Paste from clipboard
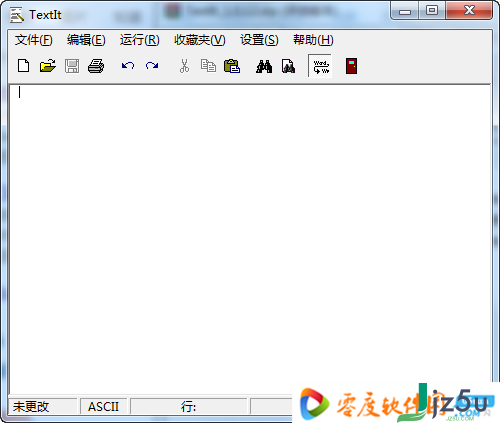The image size is (500, 423). (232, 66)
